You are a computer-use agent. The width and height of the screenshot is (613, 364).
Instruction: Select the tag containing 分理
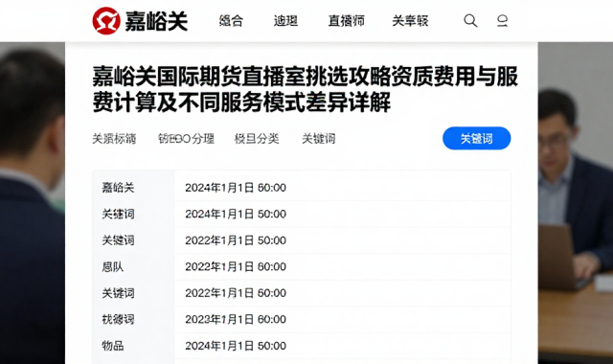click(x=186, y=138)
